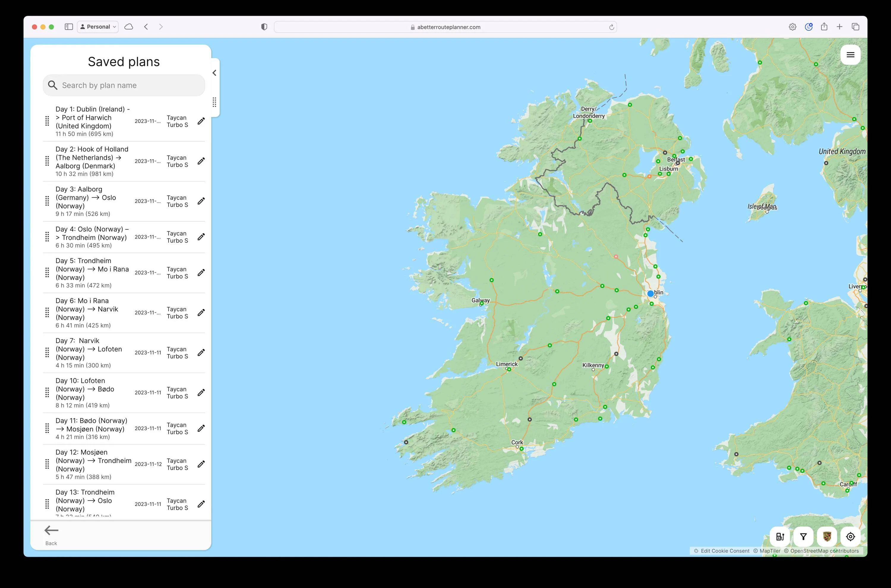Click the drag handle for Day 1 plan
Image resolution: width=891 pixels, height=588 pixels.
pos(47,121)
